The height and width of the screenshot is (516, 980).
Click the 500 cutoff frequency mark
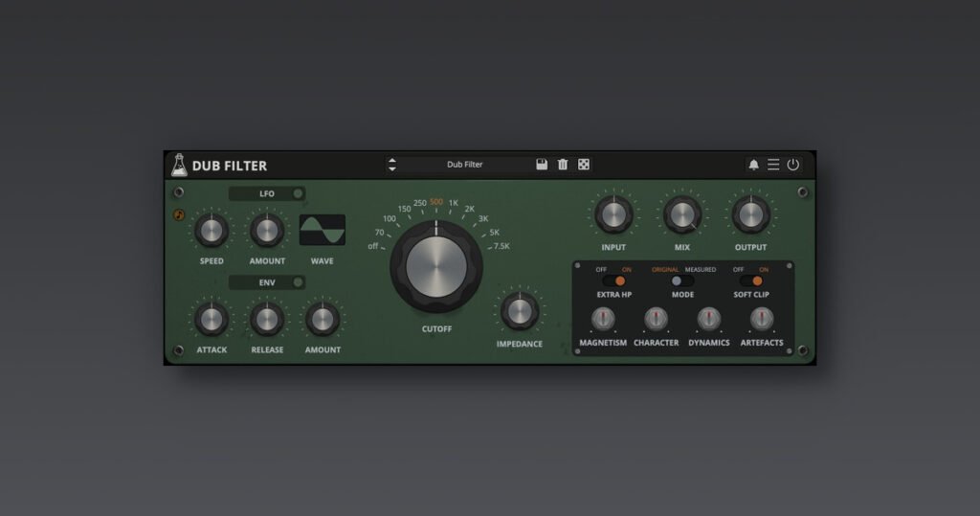[x=436, y=202]
